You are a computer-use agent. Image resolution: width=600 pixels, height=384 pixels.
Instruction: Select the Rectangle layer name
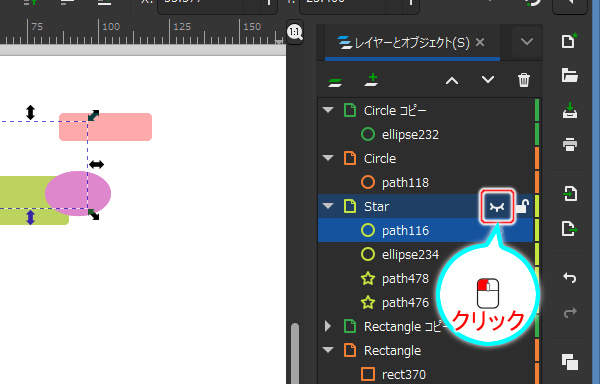click(392, 350)
